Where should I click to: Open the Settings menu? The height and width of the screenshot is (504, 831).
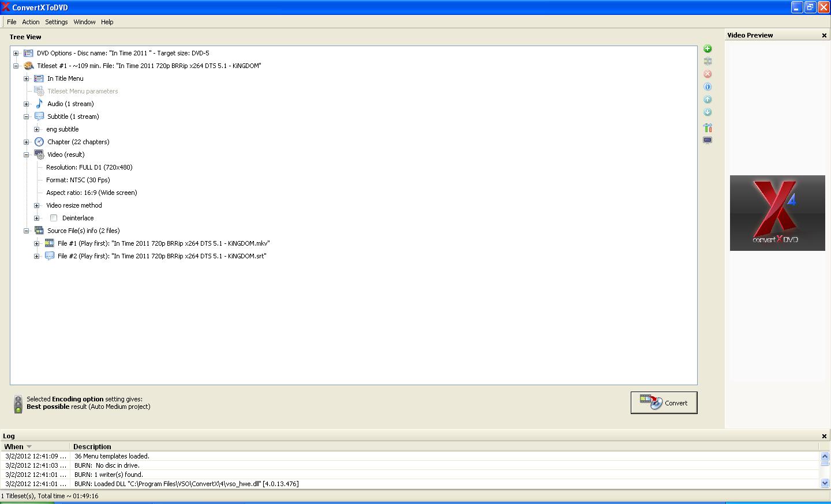pyautogui.click(x=57, y=22)
